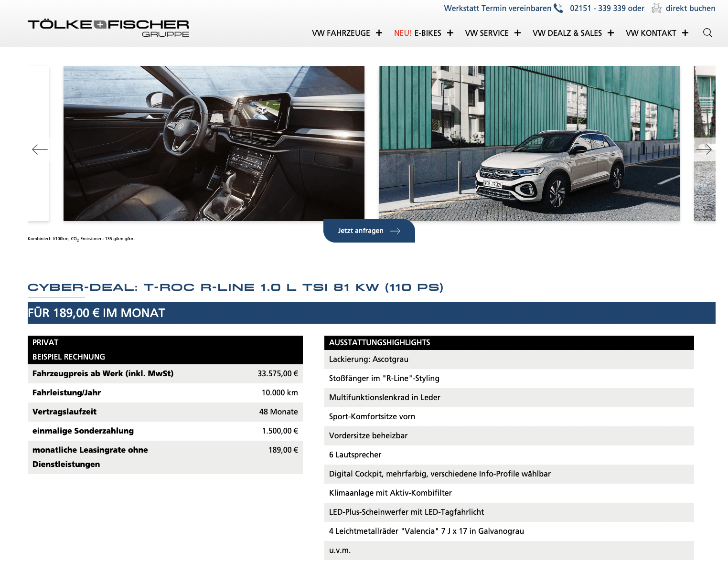Click the Klimaanlage mit Aktiv-Kombifilter row
Viewport: 728px width, 572px height.
[x=509, y=493]
